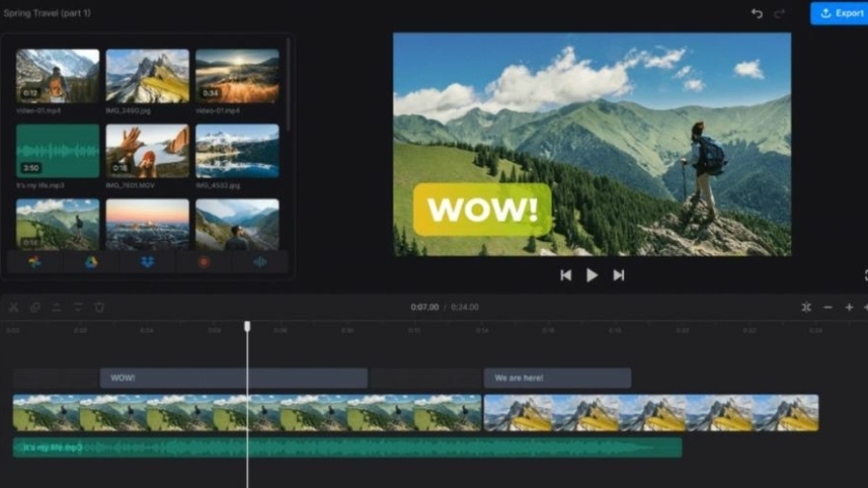Skip to the previous clip
The image size is (868, 488).
(565, 275)
